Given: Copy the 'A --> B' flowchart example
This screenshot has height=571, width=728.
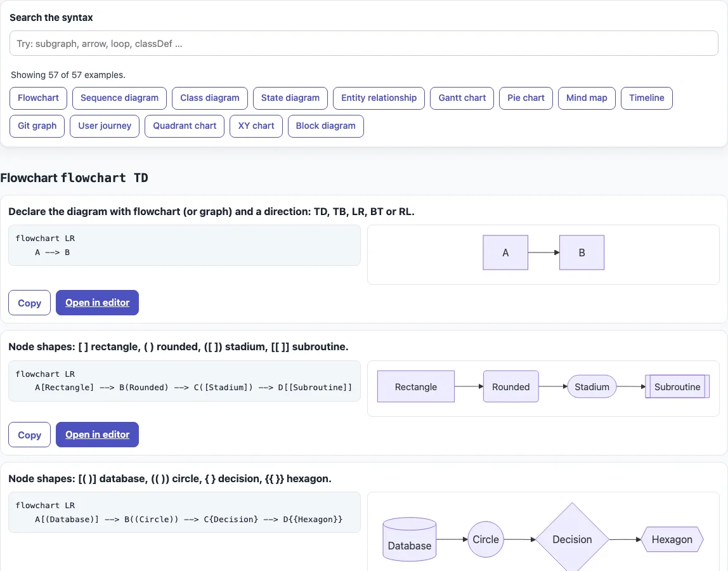Looking at the screenshot, I should pyautogui.click(x=29, y=303).
